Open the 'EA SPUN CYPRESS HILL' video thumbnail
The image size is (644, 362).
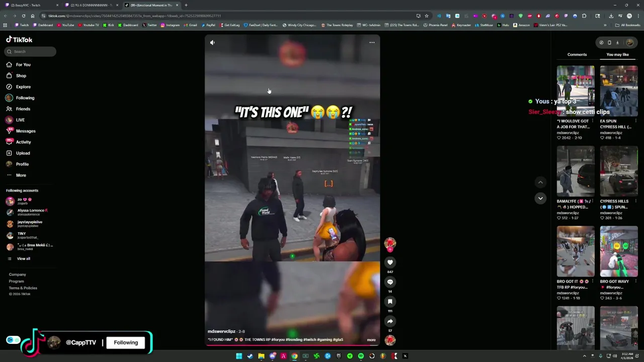619,91
